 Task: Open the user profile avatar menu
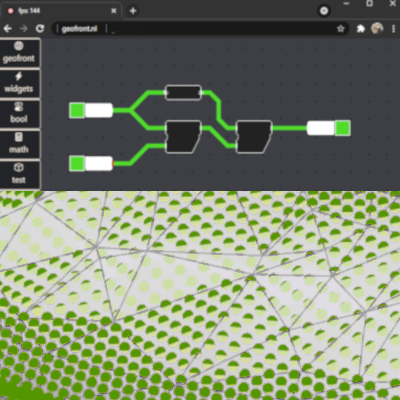pos(377,29)
